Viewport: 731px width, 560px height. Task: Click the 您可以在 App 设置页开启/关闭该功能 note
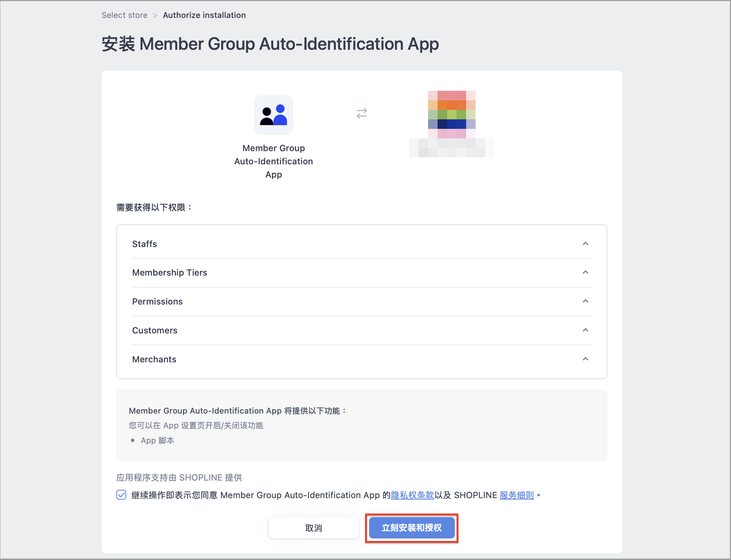click(196, 425)
